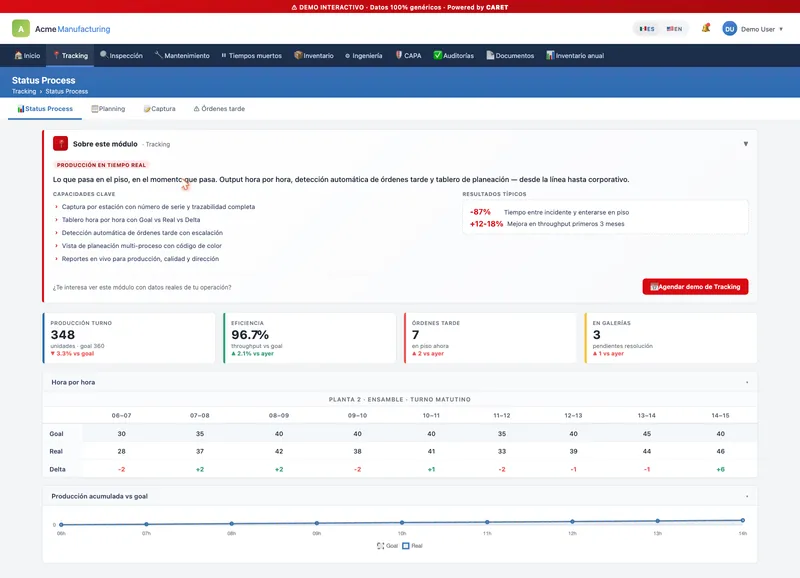Click the Inventario anual chart icon
This screenshot has width=800, height=578.
coord(550,55)
